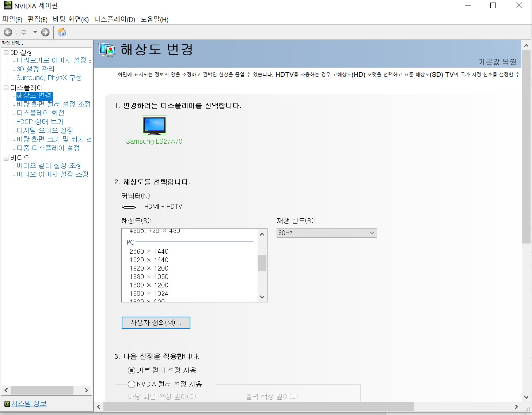Select resolution 1680 × 1050
Image resolution: width=532 pixels, height=415 pixels.
tap(149, 277)
